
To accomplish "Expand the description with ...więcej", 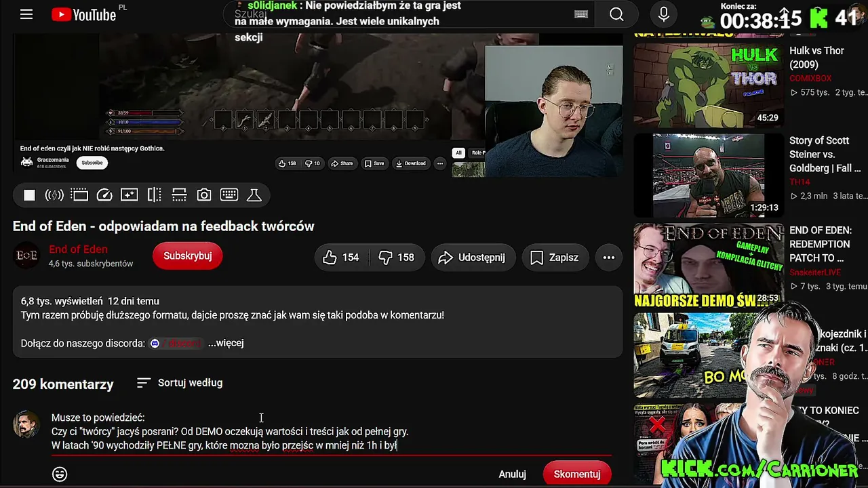I will [x=226, y=343].
